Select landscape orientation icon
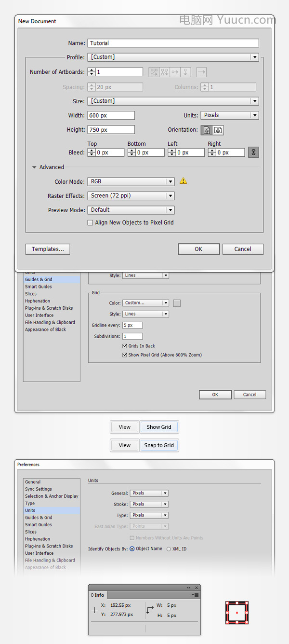Screen dimensions: 289x644 coord(218,130)
